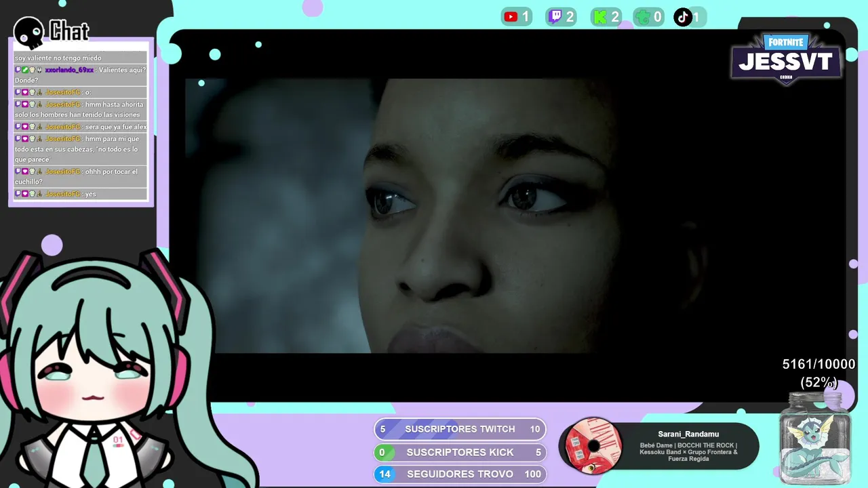Click the Twitch viewer count icon
Image resolution: width=868 pixels, height=488 pixels.
(x=555, y=17)
